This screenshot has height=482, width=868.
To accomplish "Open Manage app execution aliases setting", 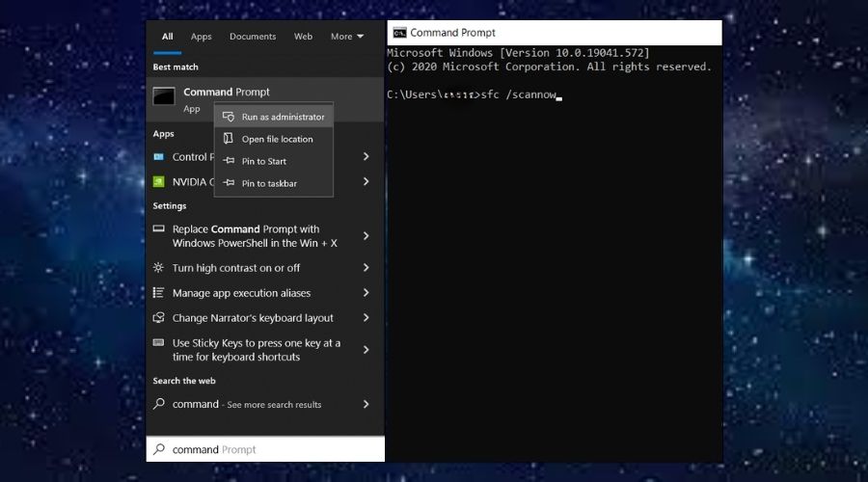I will [x=241, y=293].
